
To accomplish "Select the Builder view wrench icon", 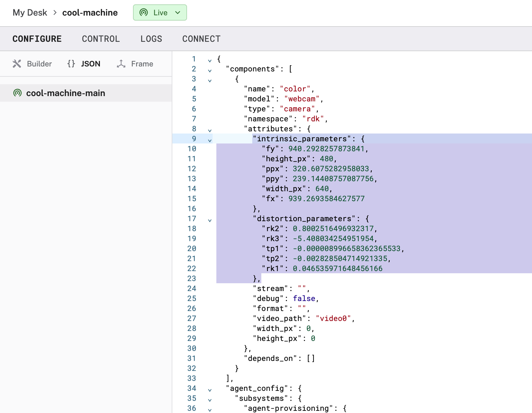I will click(x=17, y=64).
